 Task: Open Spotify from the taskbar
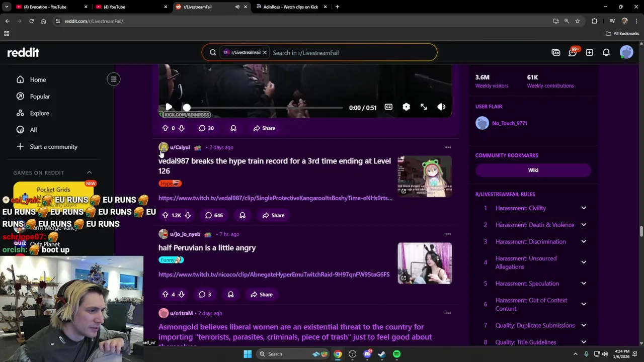pos(396,354)
